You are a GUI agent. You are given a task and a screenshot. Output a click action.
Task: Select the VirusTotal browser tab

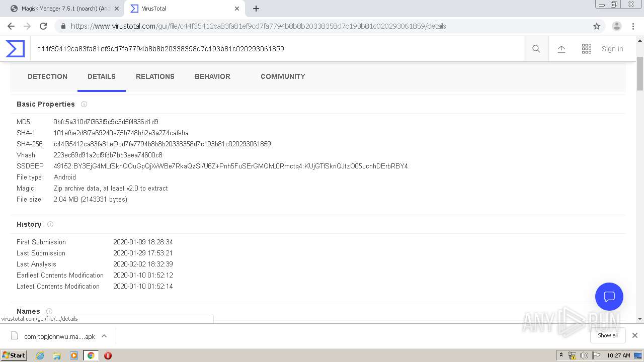point(184,9)
